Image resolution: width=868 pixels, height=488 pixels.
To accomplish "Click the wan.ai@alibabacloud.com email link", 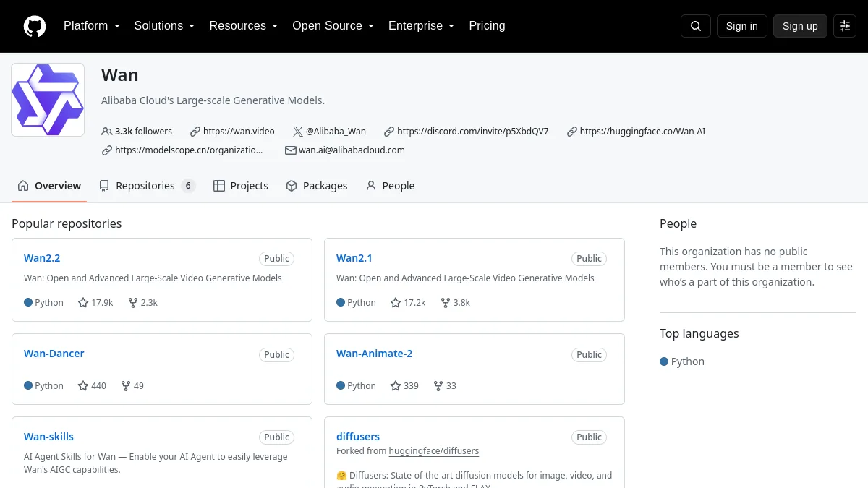I will 352,150.
